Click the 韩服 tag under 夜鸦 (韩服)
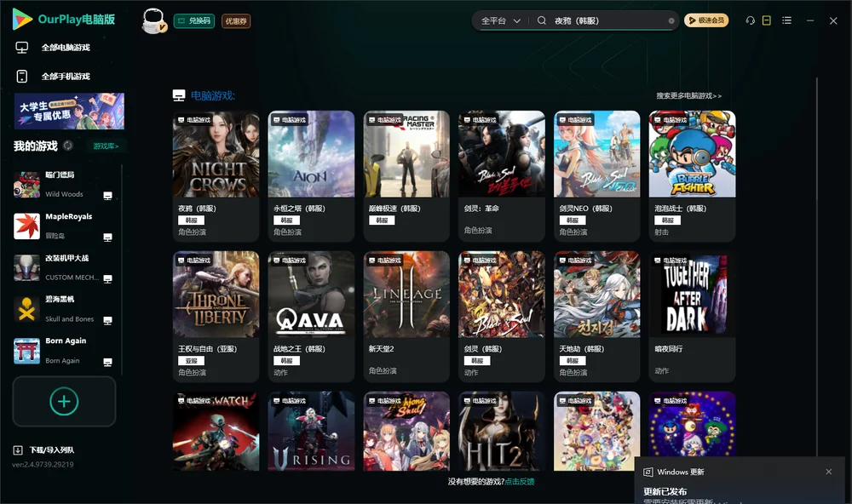852x504 pixels. coord(191,220)
